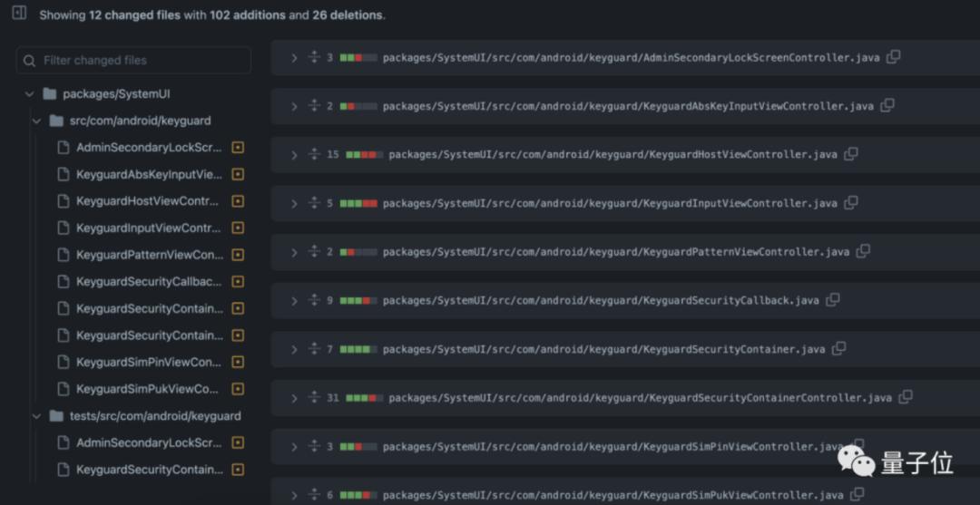
Task: Click the diffstat bar for KeyguardSecurityContainer.java
Action: tap(358, 350)
